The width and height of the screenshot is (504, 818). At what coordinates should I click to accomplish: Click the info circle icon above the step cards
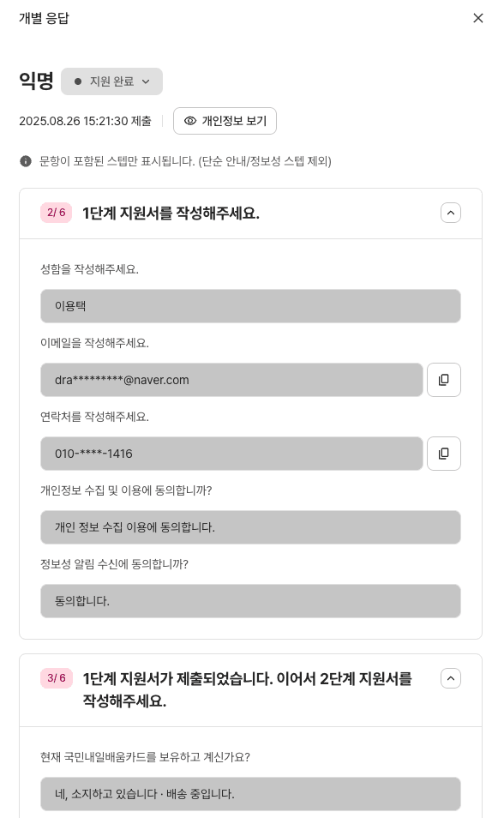point(26,161)
